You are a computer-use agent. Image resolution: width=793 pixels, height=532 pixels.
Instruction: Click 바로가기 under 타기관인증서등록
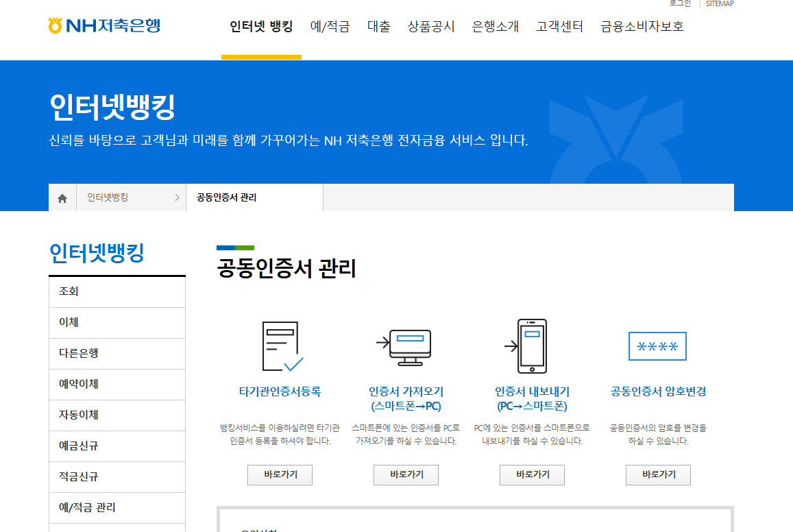pos(280,475)
